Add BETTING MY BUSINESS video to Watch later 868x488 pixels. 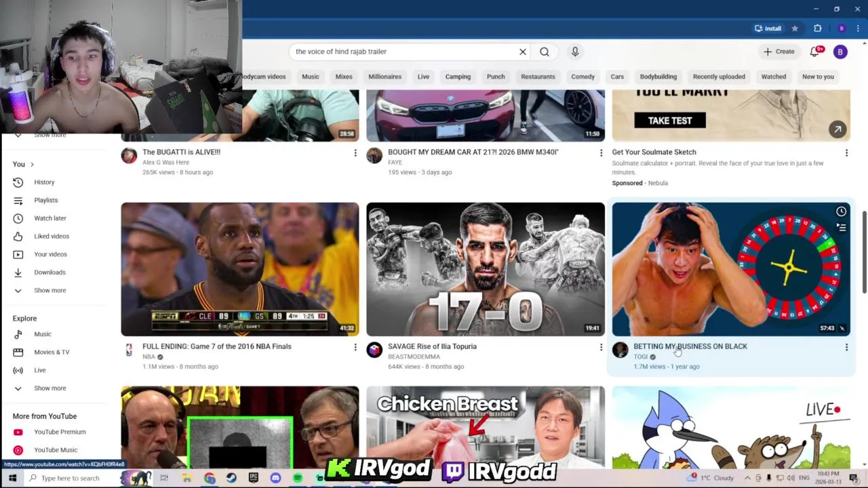[x=841, y=211]
